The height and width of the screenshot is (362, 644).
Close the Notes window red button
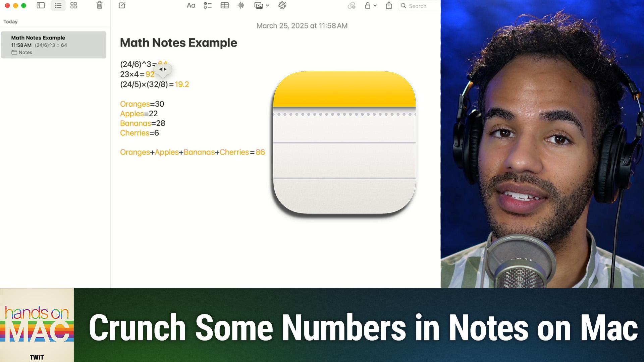(x=7, y=5)
